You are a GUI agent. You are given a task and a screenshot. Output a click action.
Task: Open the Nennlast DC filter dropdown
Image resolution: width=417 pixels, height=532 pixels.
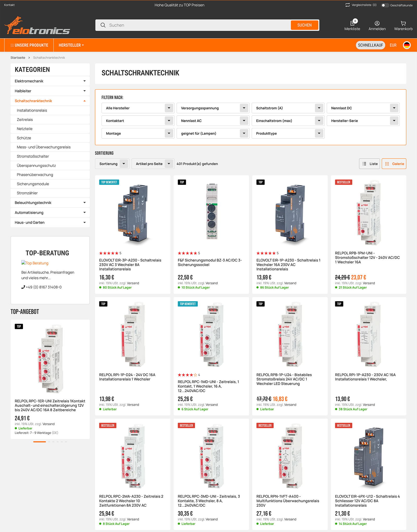(x=363, y=108)
